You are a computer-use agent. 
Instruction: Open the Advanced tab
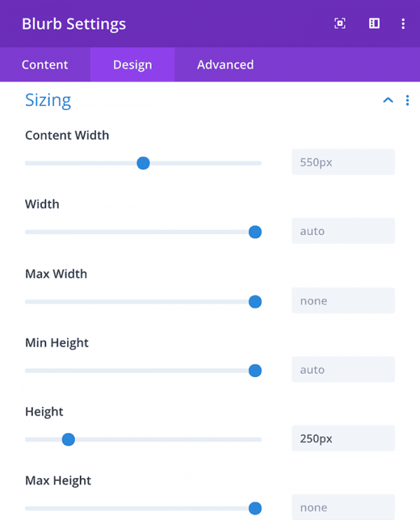pos(225,64)
